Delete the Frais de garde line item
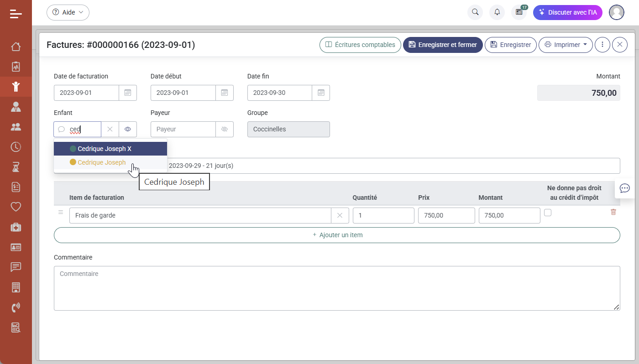The width and height of the screenshot is (639, 364). coord(613,212)
